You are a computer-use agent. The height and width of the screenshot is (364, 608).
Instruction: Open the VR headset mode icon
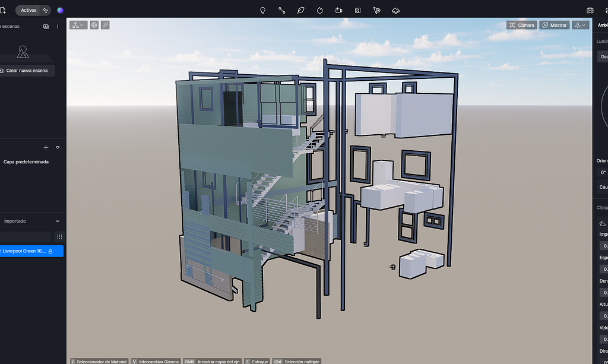click(x=590, y=11)
